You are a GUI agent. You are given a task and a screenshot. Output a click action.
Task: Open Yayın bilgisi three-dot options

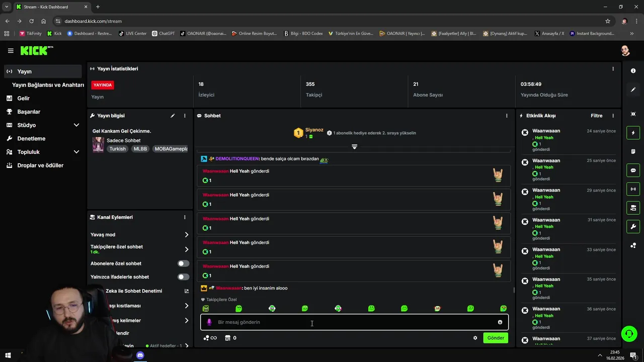pos(185,116)
